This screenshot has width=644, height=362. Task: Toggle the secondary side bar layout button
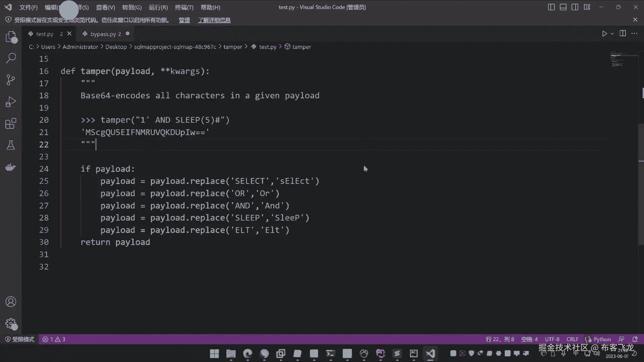coord(575,7)
